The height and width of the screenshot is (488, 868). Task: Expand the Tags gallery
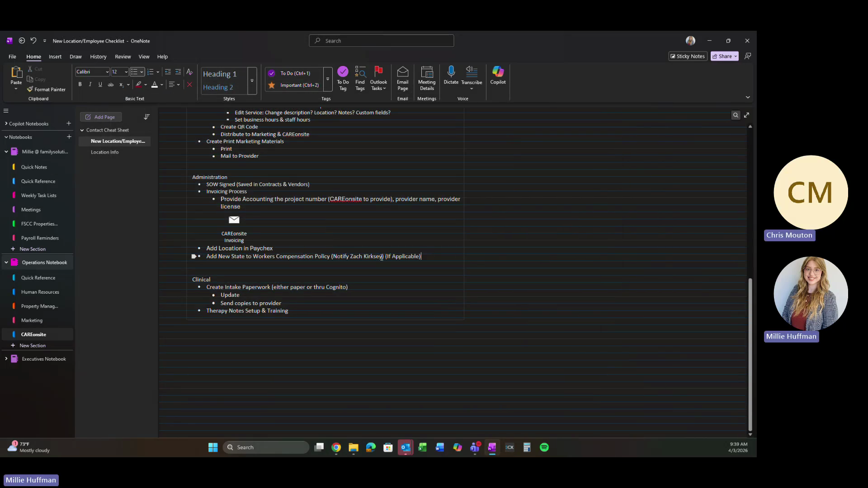pyautogui.click(x=328, y=80)
